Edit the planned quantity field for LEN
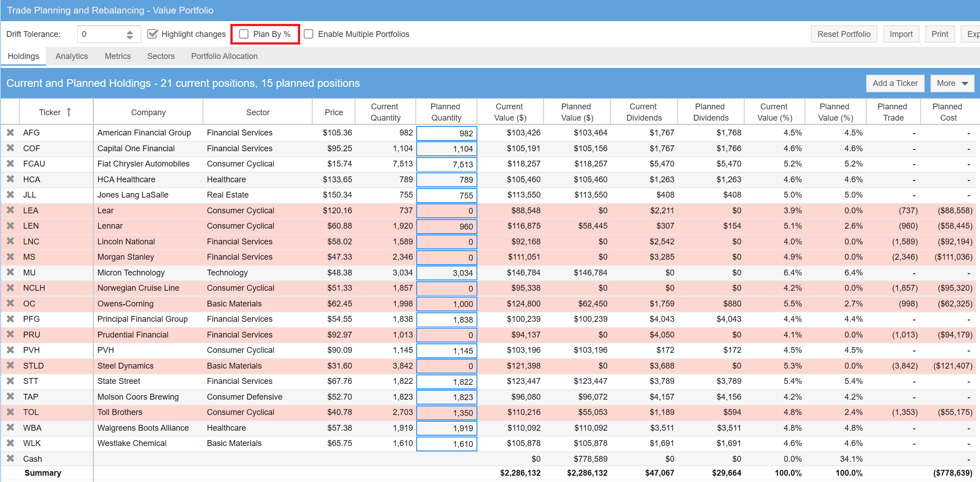This screenshot has width=980, height=482. pos(447,226)
